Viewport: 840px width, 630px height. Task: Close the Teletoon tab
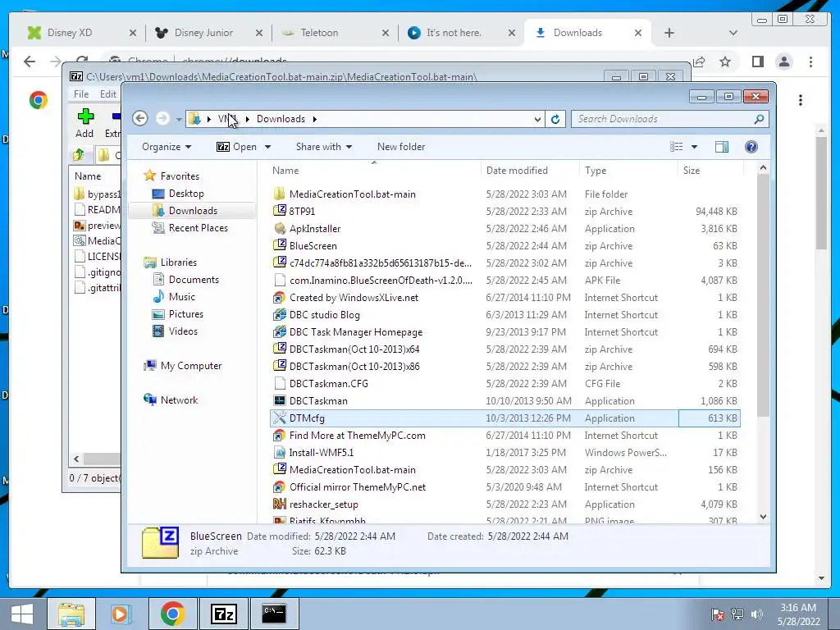(386, 33)
